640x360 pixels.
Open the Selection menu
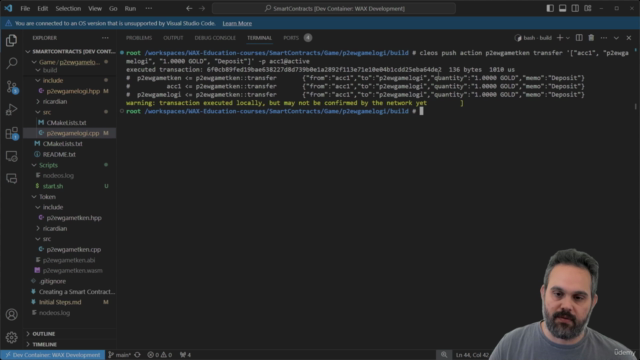click(x=68, y=8)
